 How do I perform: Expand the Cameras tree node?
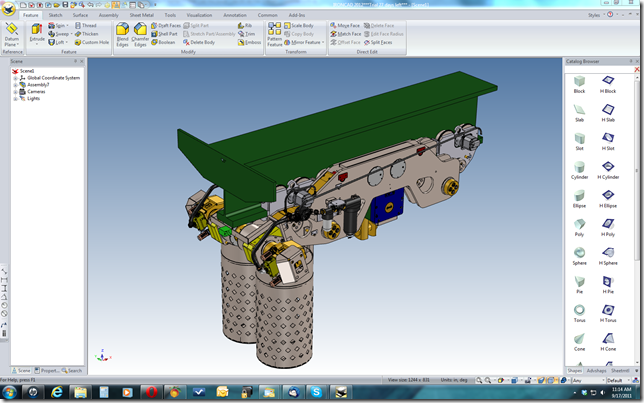[15, 92]
